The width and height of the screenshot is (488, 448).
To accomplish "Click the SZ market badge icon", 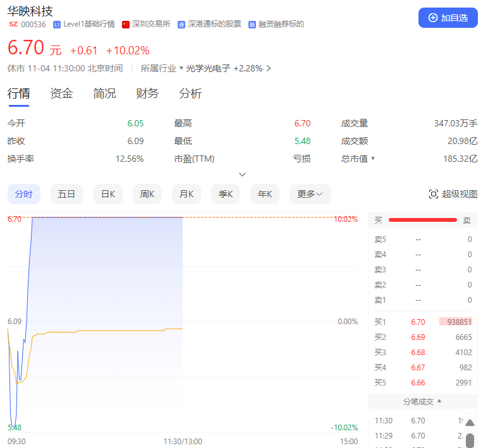I will point(13,25).
